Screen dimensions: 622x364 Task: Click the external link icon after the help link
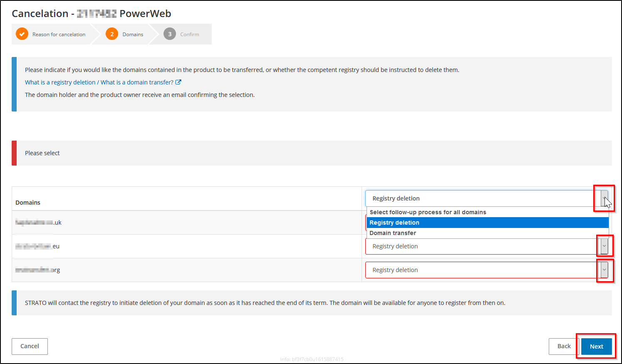(x=178, y=82)
